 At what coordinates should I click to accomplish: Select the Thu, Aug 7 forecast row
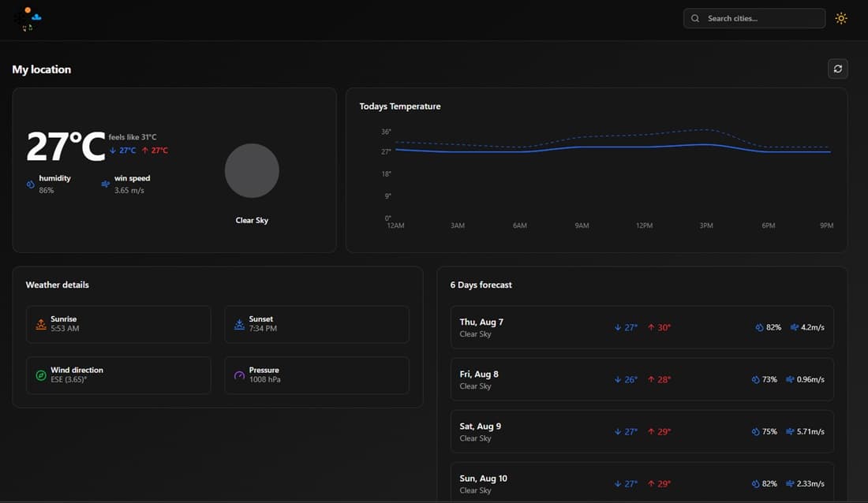(x=642, y=327)
